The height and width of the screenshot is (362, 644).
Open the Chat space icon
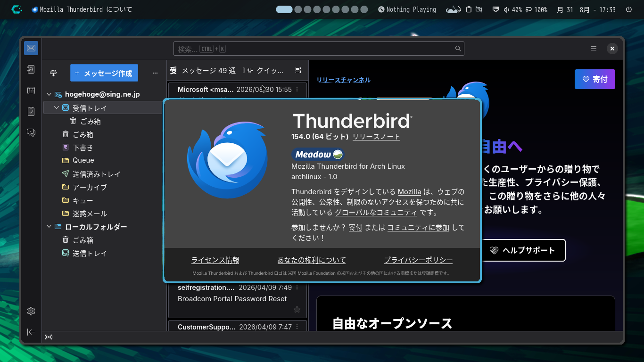click(x=31, y=133)
